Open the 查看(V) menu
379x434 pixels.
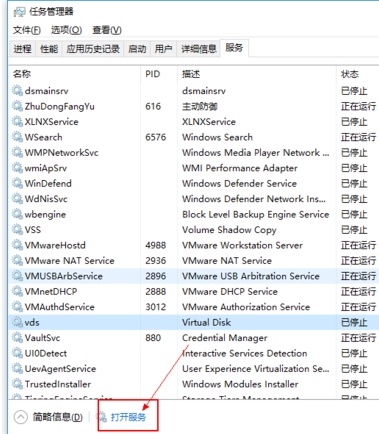107,30
